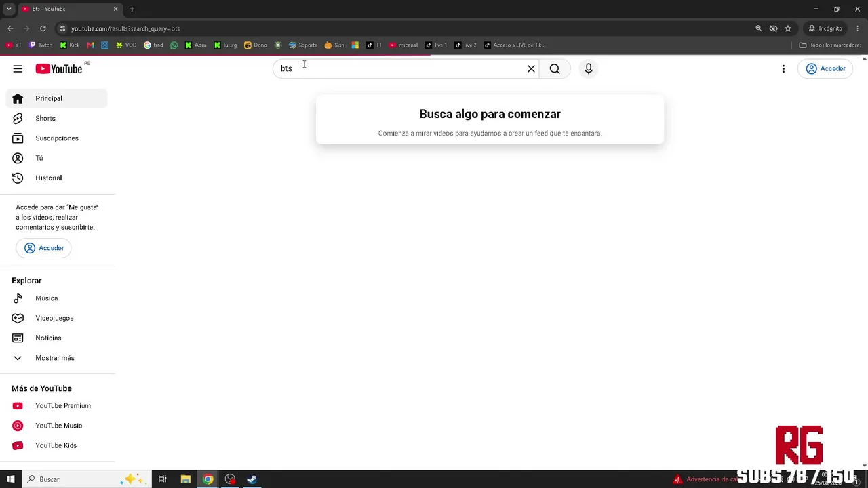Click the Historial clock icon
This screenshot has height=488, width=868.
(18, 178)
